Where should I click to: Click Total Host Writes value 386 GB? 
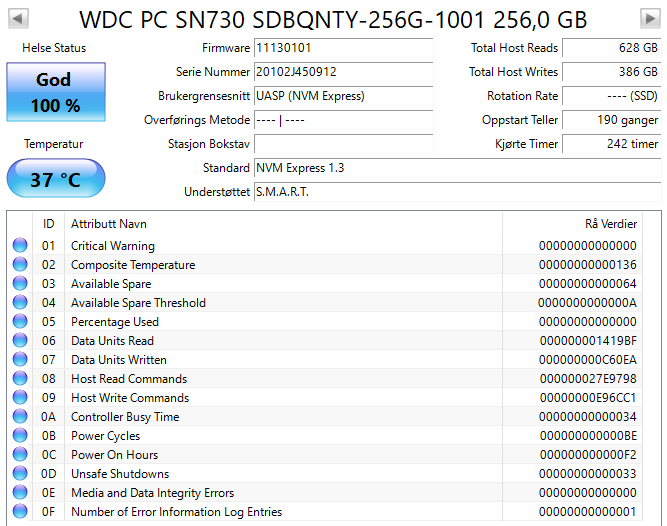pyautogui.click(x=612, y=71)
